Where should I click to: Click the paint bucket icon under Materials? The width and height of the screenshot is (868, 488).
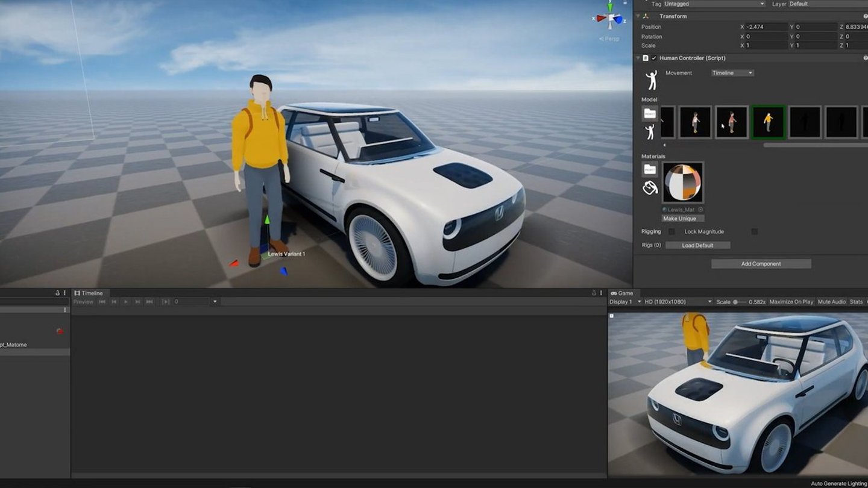click(650, 188)
